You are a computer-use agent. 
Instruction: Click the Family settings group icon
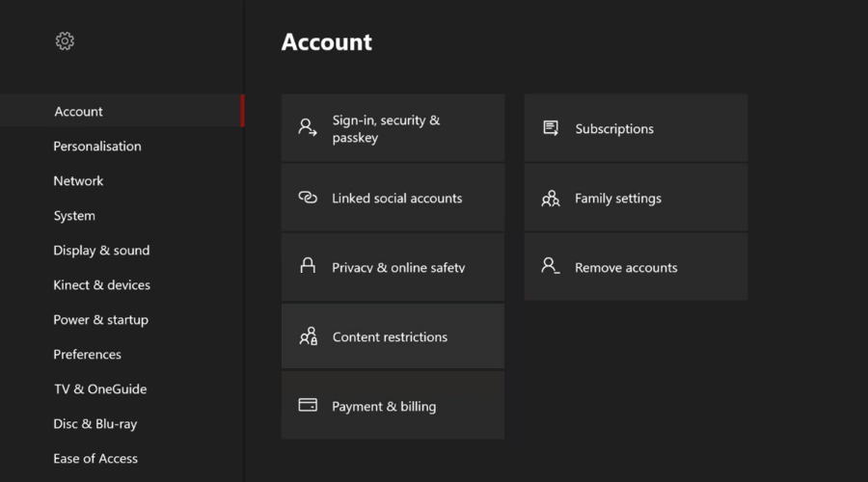pyautogui.click(x=551, y=199)
